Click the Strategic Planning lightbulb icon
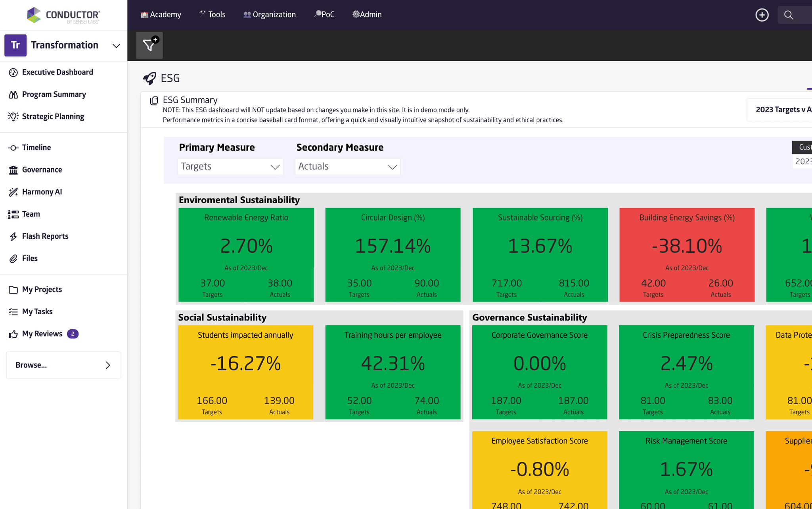The height and width of the screenshot is (509, 812). pyautogui.click(x=13, y=117)
